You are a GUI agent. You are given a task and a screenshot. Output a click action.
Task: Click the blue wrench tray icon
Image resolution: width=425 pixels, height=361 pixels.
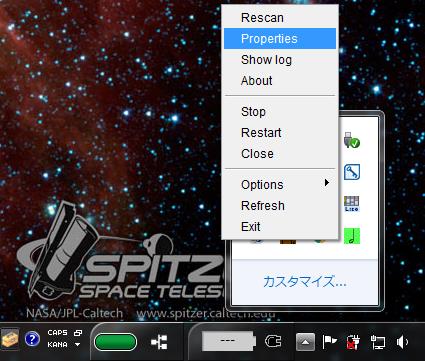point(352,172)
